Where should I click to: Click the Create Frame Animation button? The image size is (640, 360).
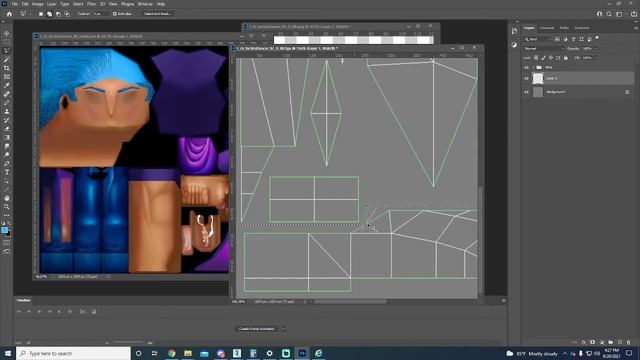pyautogui.click(x=257, y=329)
